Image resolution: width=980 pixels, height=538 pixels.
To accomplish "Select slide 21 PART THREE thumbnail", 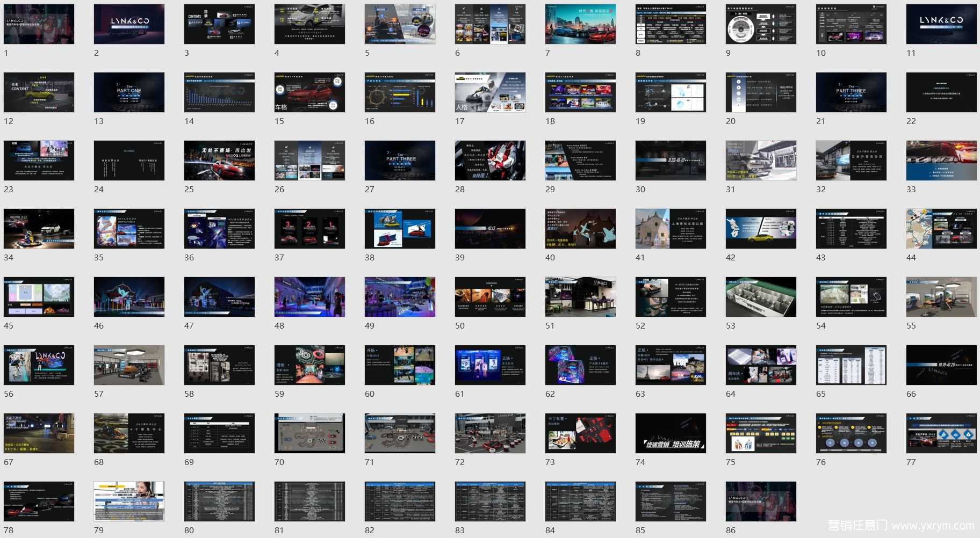I will tap(851, 92).
